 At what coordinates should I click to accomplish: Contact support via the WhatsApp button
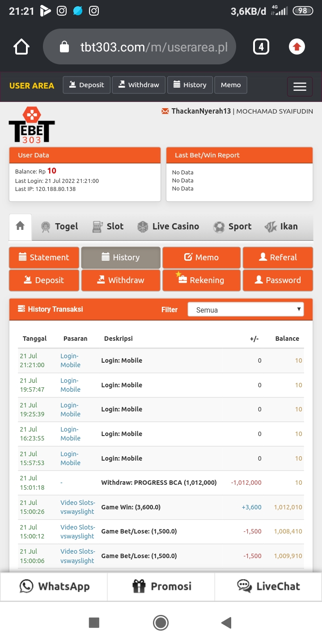pyautogui.click(x=54, y=586)
